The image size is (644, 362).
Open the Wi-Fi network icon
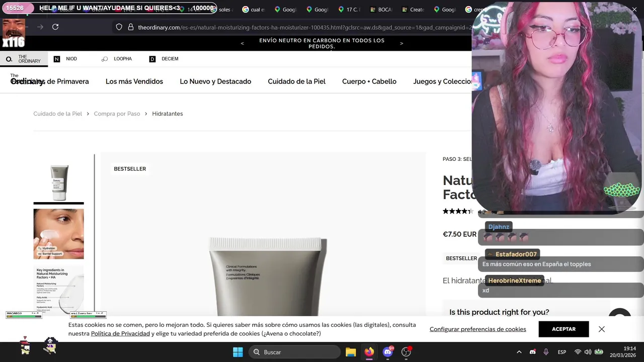click(578, 352)
